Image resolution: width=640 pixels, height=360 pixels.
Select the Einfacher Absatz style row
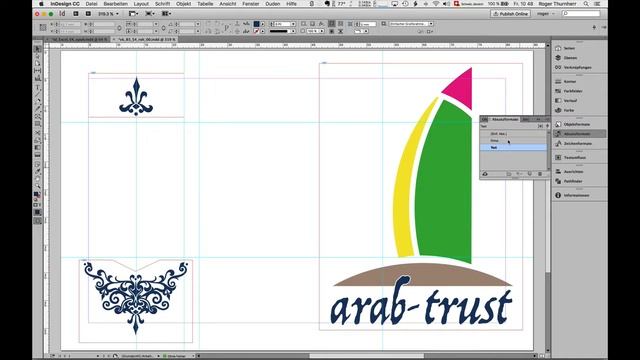513,134
